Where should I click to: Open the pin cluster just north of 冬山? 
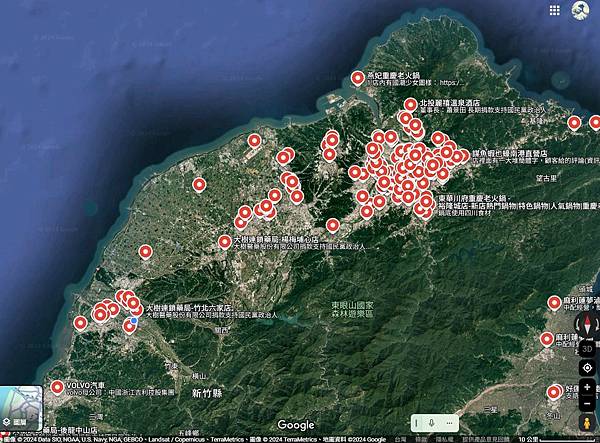553,393
